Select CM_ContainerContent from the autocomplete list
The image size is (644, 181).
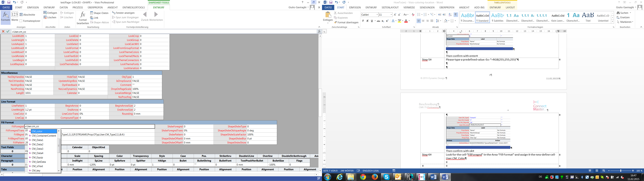click(x=44, y=136)
